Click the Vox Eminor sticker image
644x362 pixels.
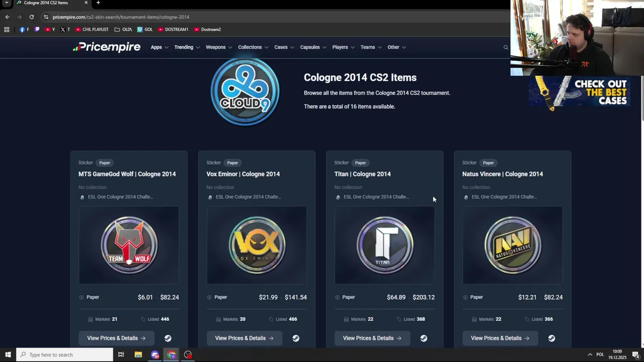pos(257,245)
